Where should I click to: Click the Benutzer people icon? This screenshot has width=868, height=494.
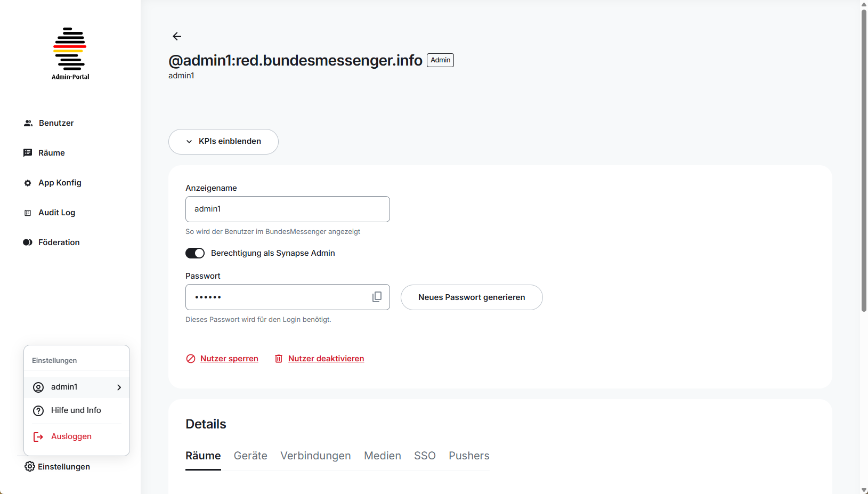click(28, 123)
